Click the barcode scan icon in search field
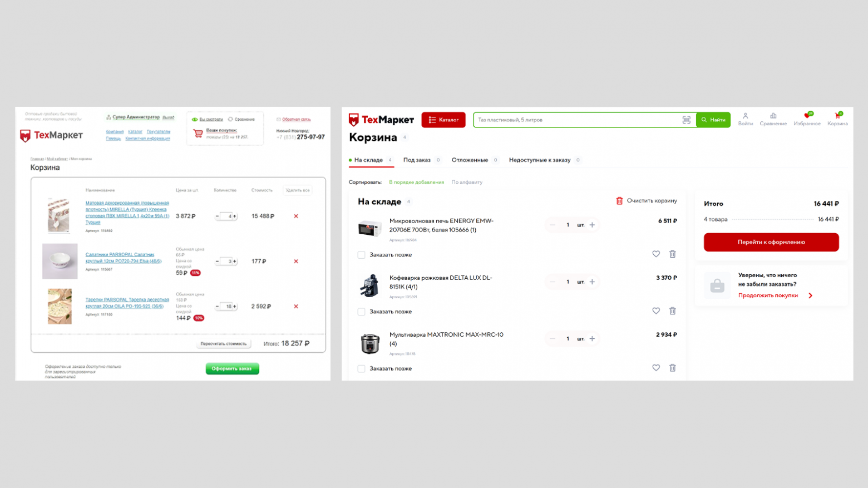The image size is (868, 488). [686, 120]
